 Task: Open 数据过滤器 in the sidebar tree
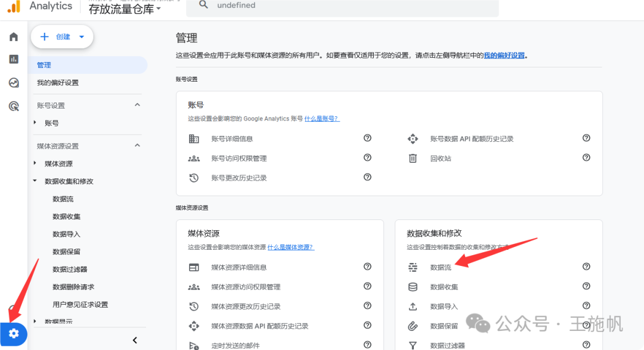[x=70, y=270]
